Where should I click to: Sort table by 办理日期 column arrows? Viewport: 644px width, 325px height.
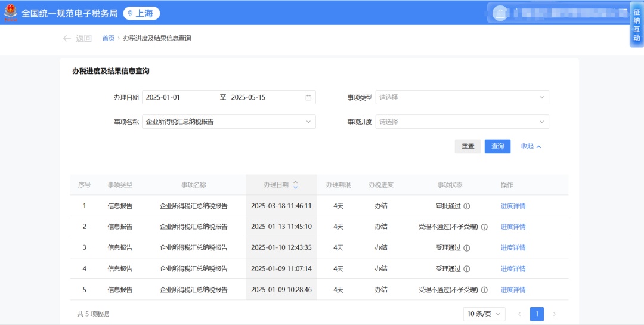pos(295,185)
